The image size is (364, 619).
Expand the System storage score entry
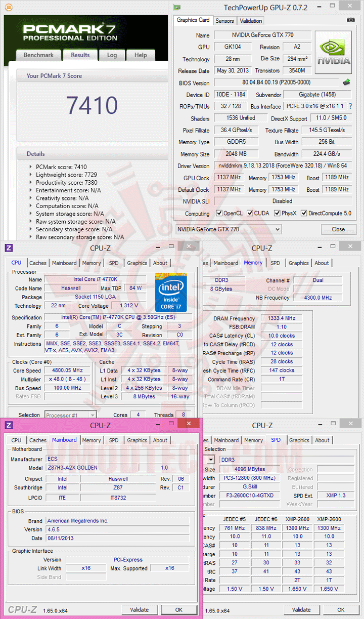point(31,214)
